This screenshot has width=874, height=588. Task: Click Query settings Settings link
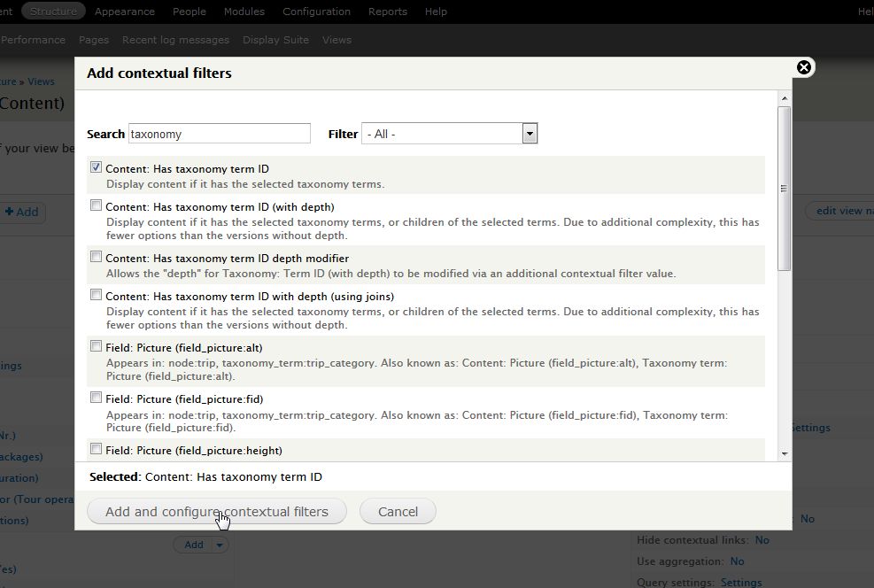[x=741, y=582]
